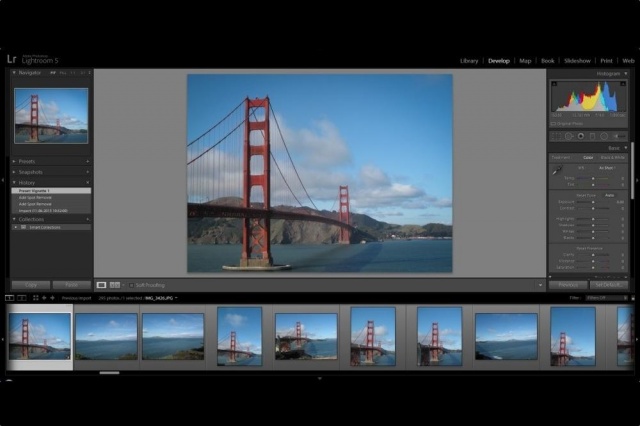
Task: Click the Exposure slider handle
Action: pos(593,202)
